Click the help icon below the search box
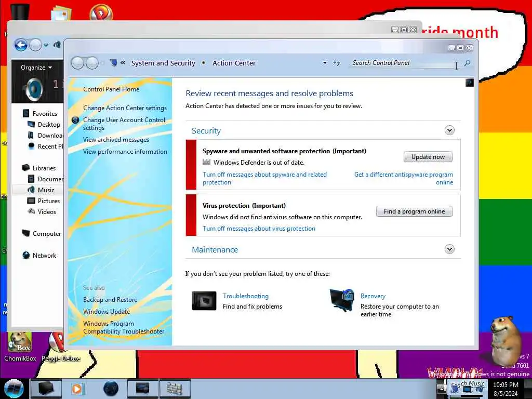The height and width of the screenshot is (399, 532). pos(470,83)
